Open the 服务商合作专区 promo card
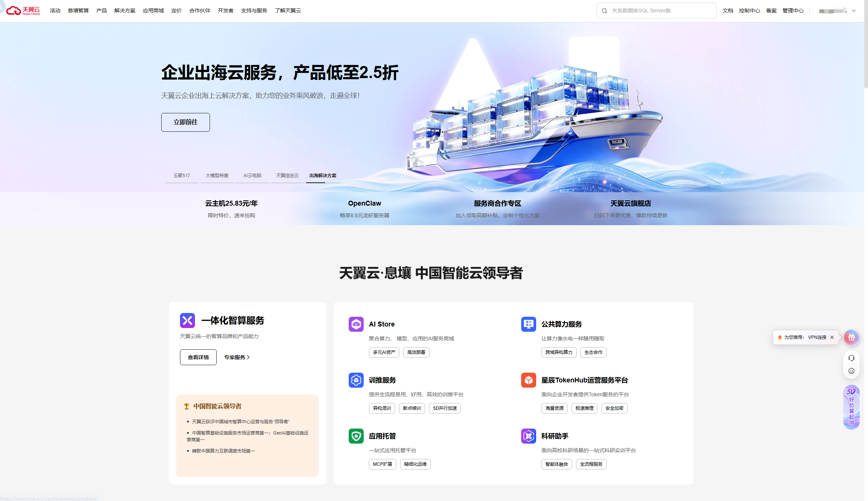Viewport: 868px width, 501px height. (x=498, y=209)
